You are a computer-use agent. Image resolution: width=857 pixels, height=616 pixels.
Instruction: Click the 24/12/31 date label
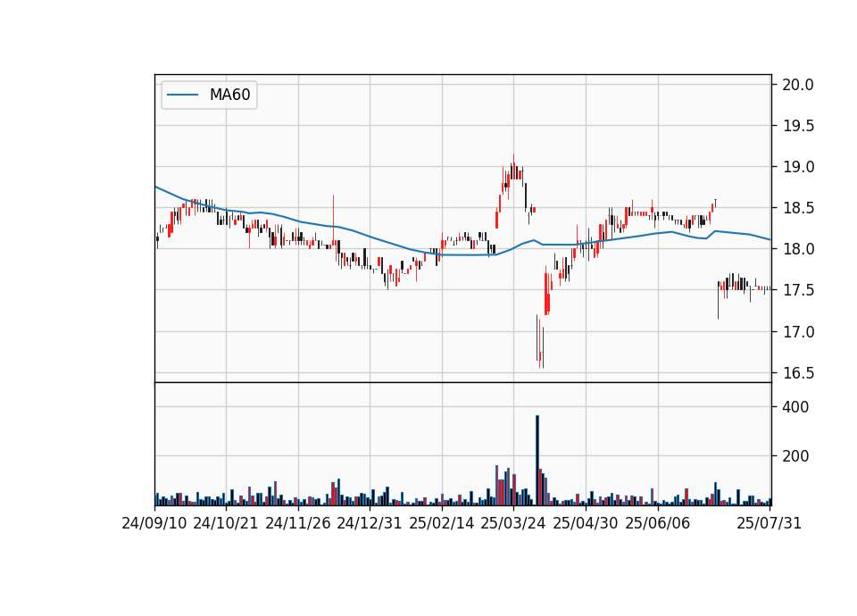click(x=370, y=523)
